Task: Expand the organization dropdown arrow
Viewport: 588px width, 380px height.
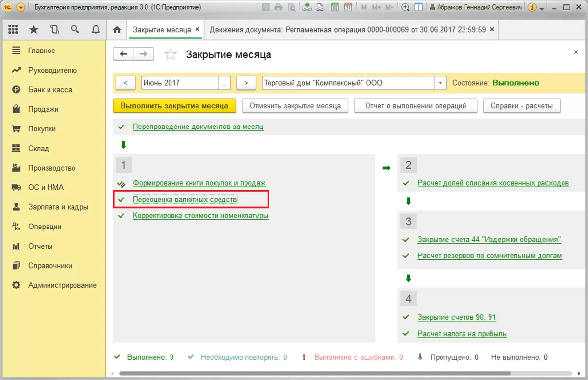Action: coord(441,83)
